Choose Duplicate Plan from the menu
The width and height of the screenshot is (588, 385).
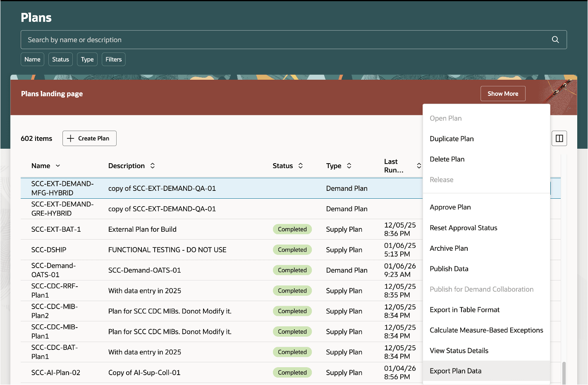pos(452,138)
